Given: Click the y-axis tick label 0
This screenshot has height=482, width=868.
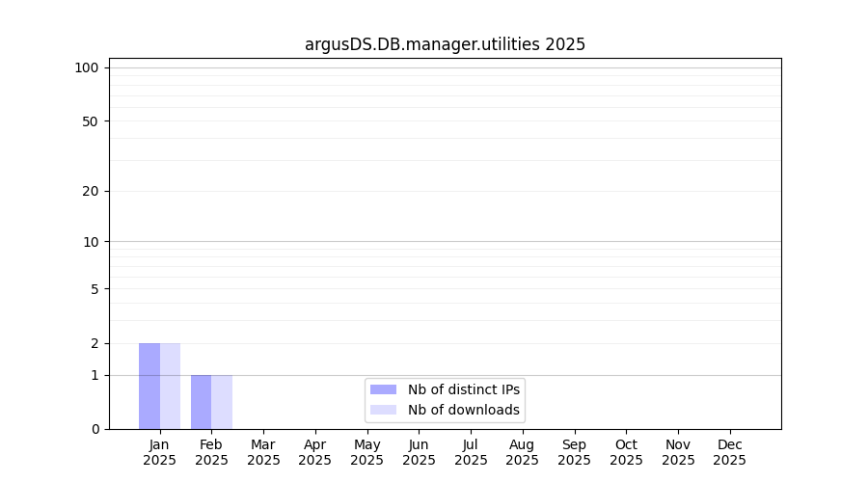Looking at the screenshot, I should coord(95,429).
